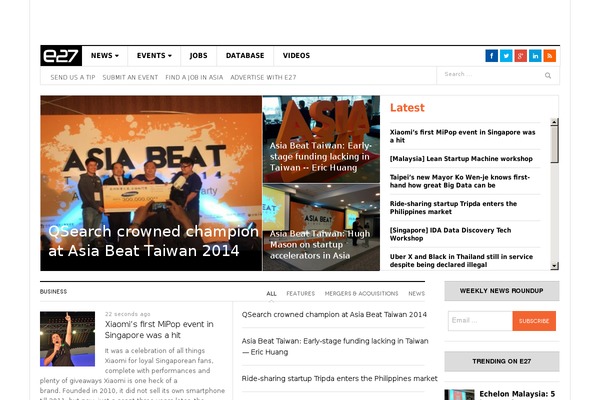Open Lean Startup Machine workshop item
Image resolution: width=600 pixels, height=400 pixels.
point(461,159)
